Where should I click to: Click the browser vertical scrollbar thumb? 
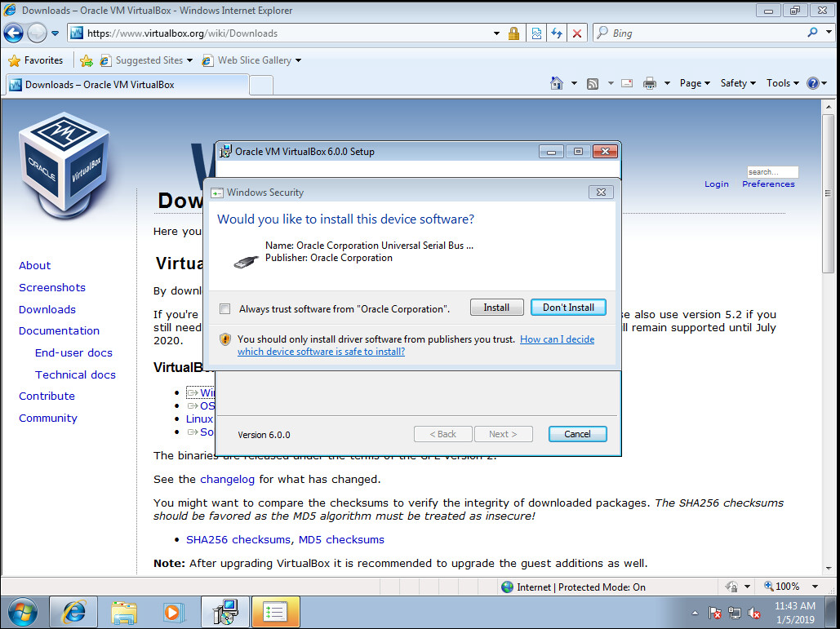click(x=829, y=193)
